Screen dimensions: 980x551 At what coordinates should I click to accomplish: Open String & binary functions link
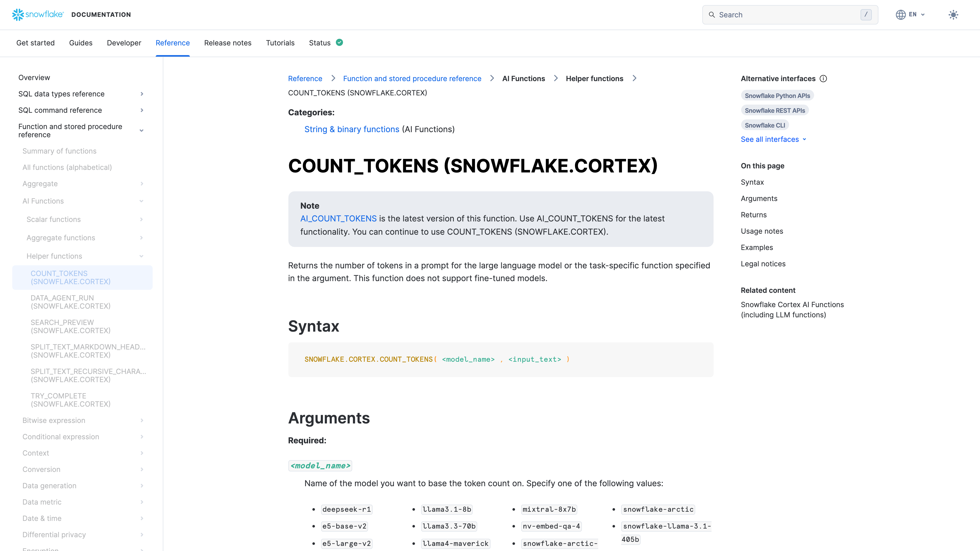pyautogui.click(x=351, y=129)
